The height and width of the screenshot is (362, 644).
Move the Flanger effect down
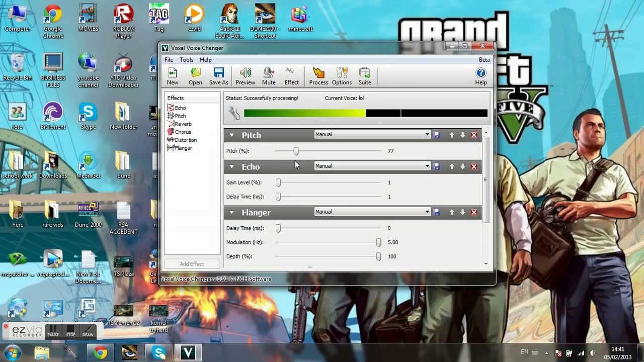[x=462, y=212]
